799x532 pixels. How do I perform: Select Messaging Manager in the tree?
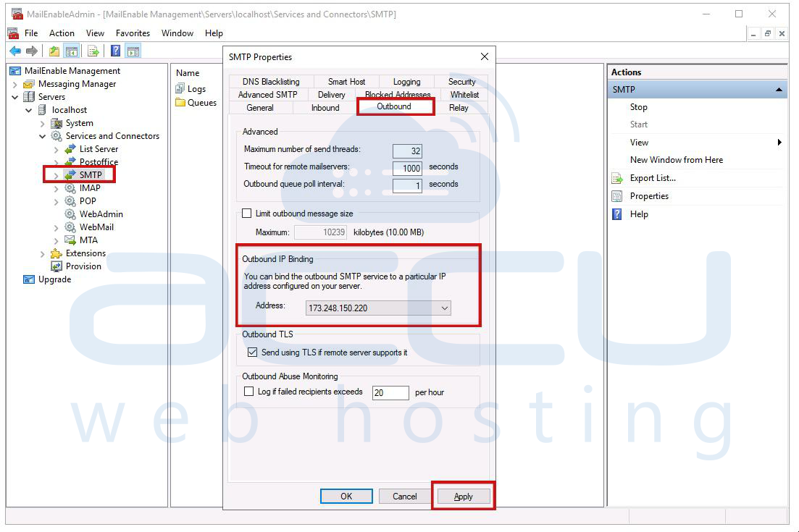point(77,84)
